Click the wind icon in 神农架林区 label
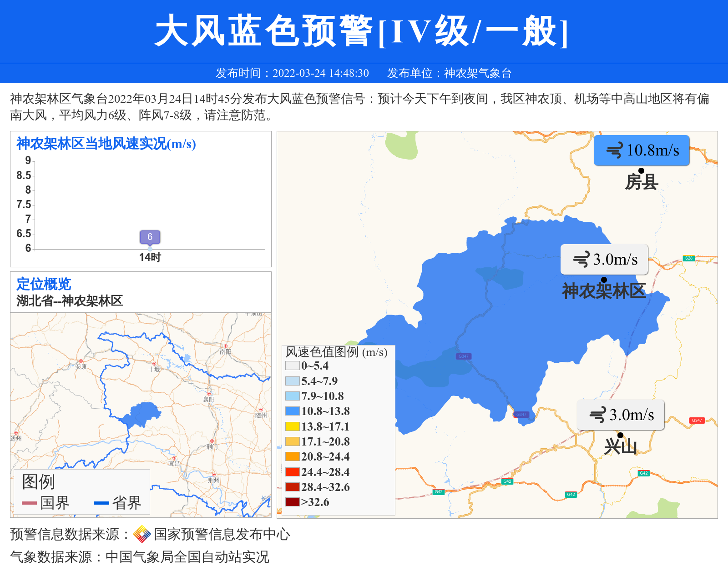Image resolution: width=728 pixels, height=571 pixels. [581, 260]
